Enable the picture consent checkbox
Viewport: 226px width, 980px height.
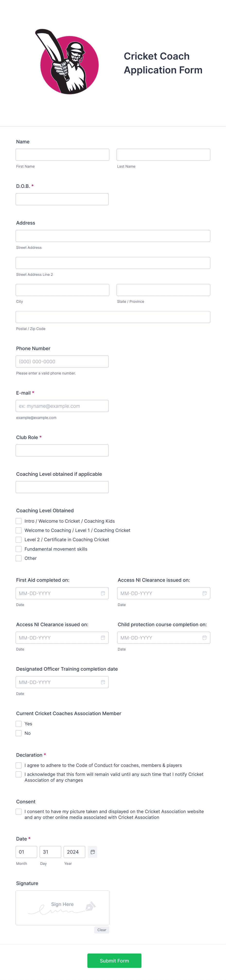pyautogui.click(x=18, y=811)
